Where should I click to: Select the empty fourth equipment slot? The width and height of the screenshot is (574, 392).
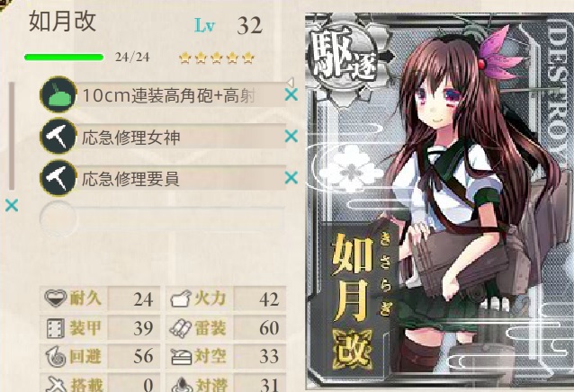pos(163,218)
